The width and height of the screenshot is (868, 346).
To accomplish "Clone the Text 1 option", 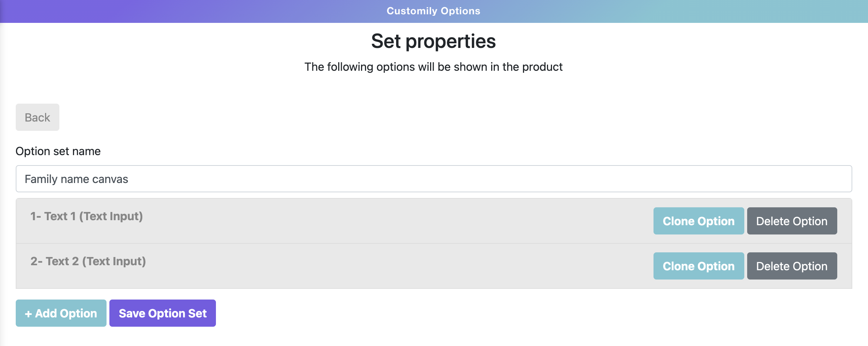I will tap(698, 221).
